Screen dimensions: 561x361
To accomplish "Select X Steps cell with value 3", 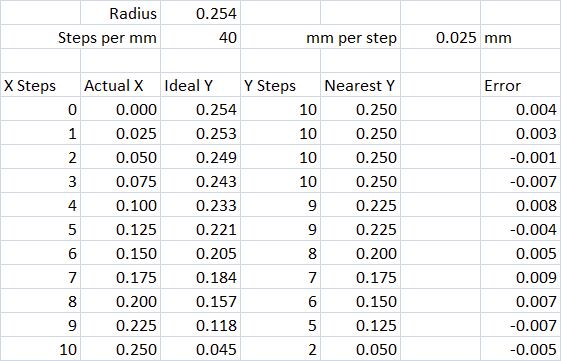I will (40, 181).
